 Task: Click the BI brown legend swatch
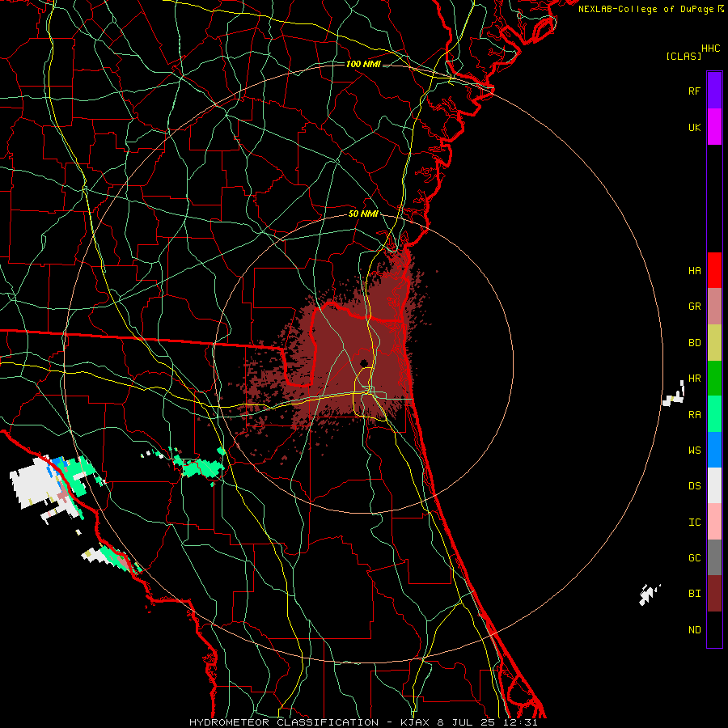point(714,594)
